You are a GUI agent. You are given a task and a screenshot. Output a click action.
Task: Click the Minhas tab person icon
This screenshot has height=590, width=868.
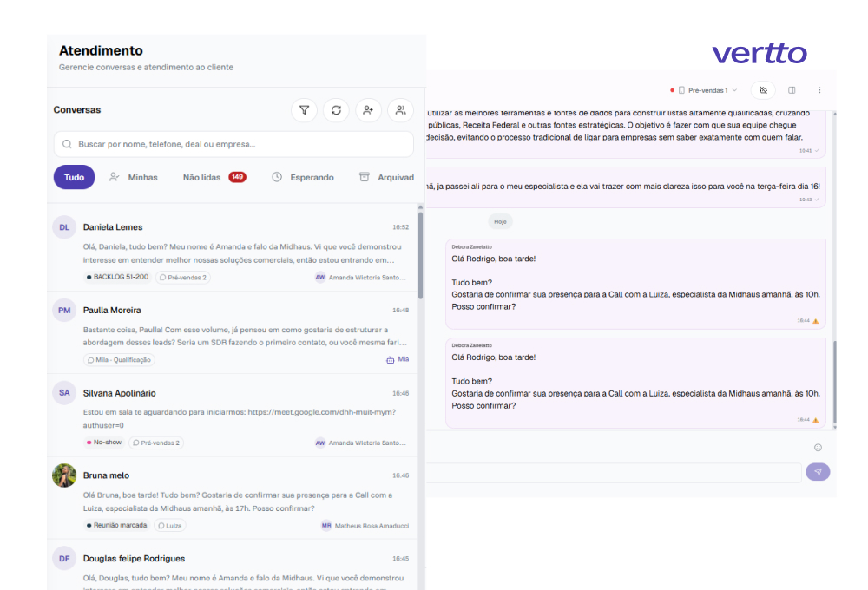[114, 177]
